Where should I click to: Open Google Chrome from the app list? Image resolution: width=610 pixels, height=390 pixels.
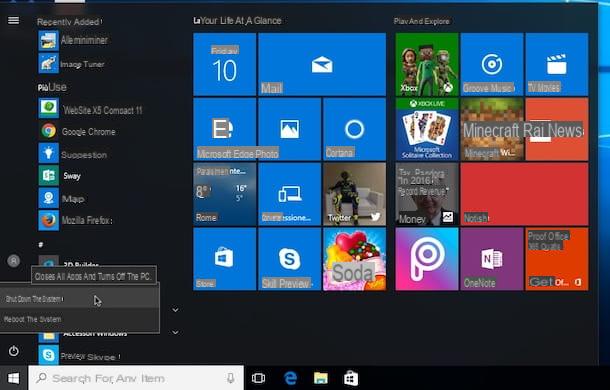(x=77, y=132)
